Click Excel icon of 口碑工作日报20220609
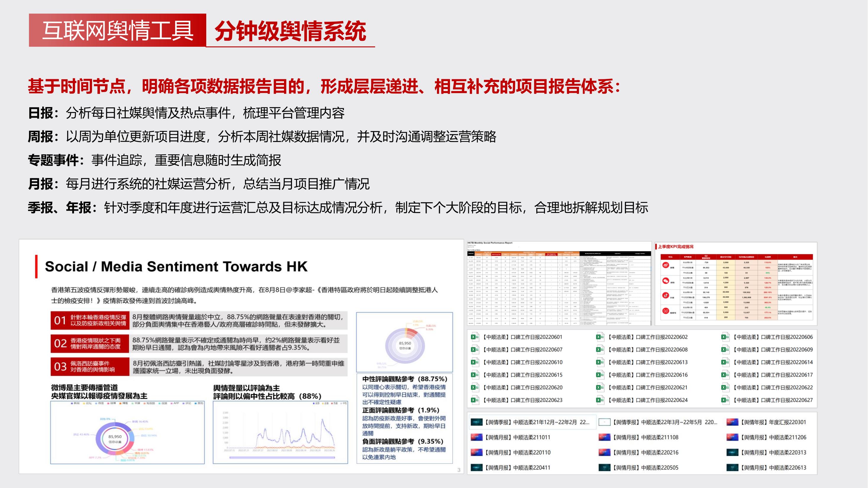Viewport: 868px width, 488px height. click(x=725, y=350)
